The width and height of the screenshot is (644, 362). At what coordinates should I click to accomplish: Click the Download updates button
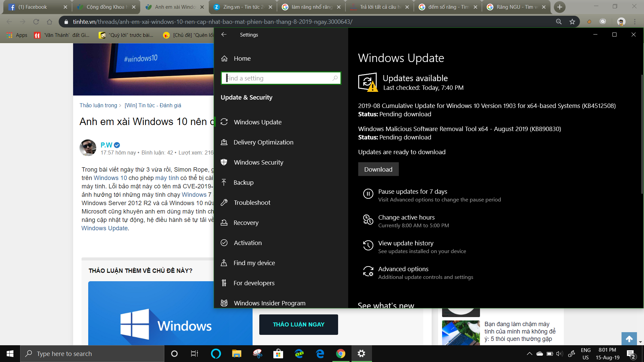378,169
